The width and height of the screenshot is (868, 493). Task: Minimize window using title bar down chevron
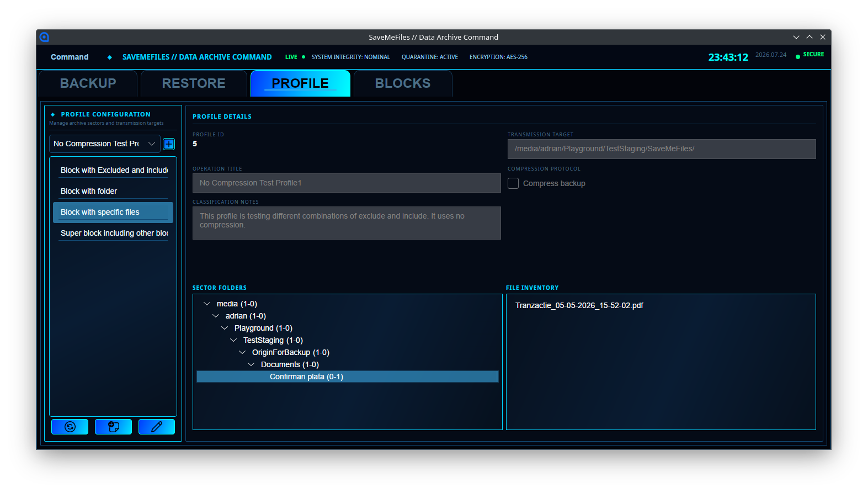[x=796, y=37]
